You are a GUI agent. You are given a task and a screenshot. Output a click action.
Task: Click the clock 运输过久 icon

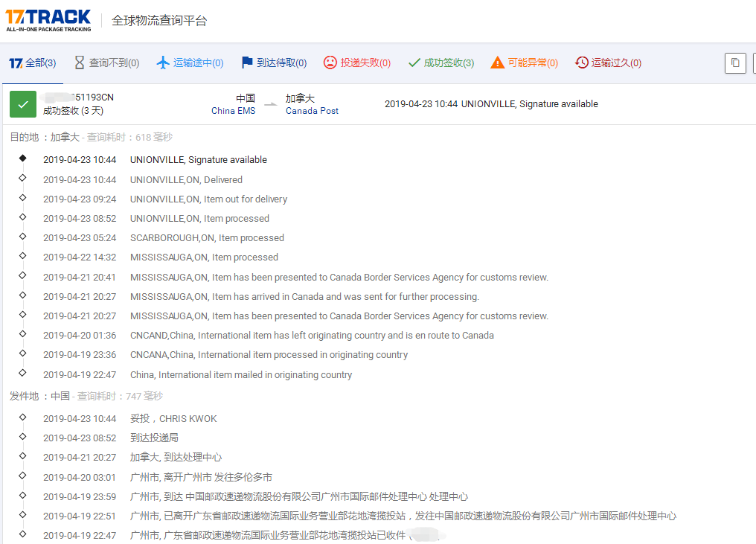point(581,63)
